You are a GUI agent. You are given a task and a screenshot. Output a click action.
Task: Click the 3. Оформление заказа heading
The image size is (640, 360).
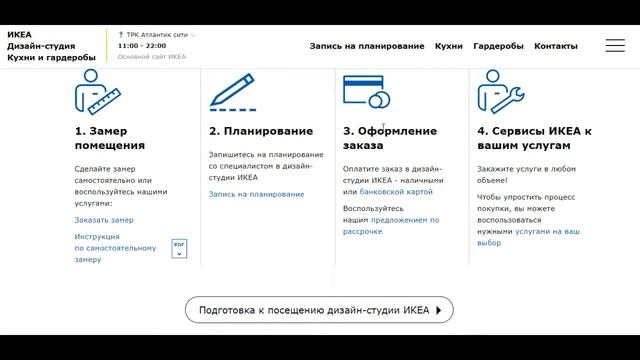(x=390, y=138)
